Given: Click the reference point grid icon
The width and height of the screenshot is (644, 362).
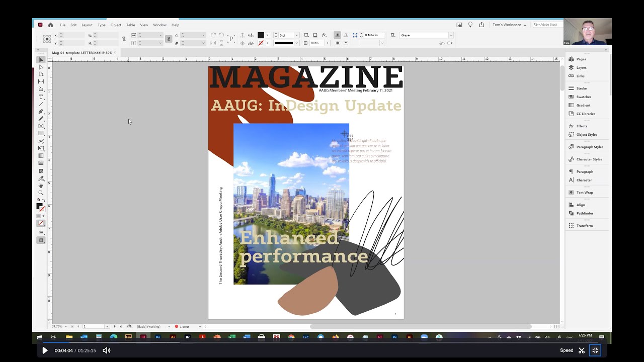Looking at the screenshot, I should tap(47, 39).
